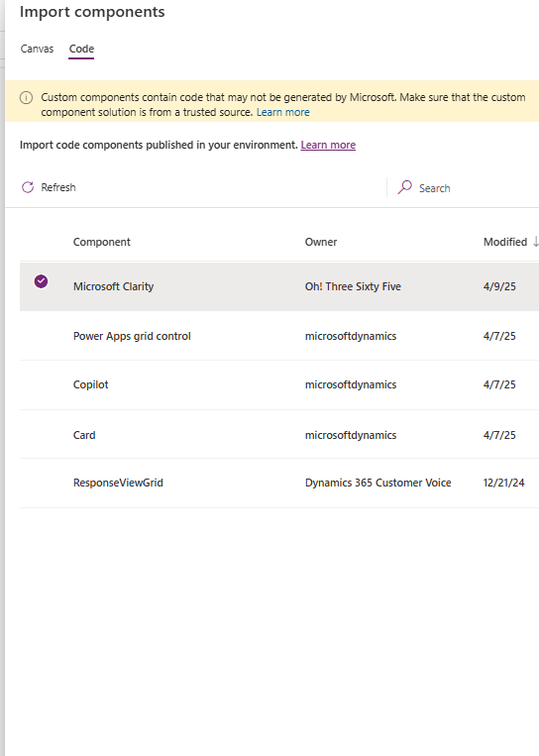Select the ResponseViewGrid component row
539x756 pixels.
point(279,484)
